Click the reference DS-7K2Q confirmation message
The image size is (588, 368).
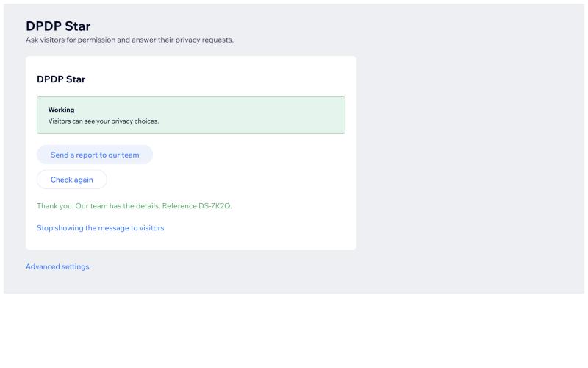tap(135, 206)
